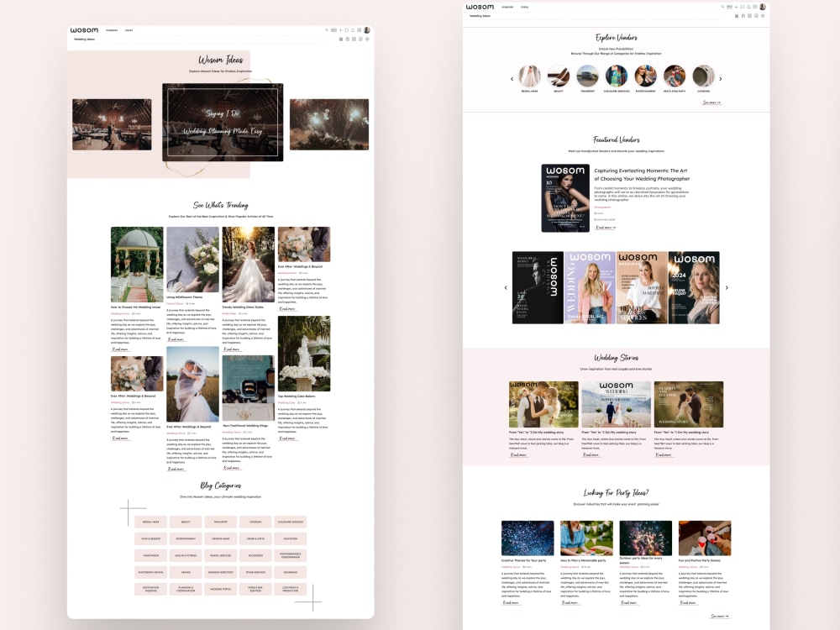The height and width of the screenshot is (630, 840).
Task: Click Read more under Creative Themes for Your Party
Action: tap(511, 602)
